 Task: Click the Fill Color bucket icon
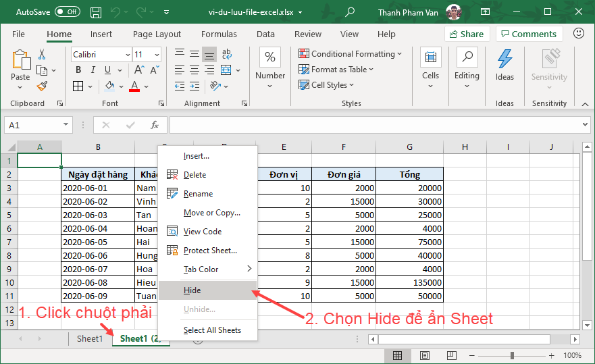click(x=109, y=86)
